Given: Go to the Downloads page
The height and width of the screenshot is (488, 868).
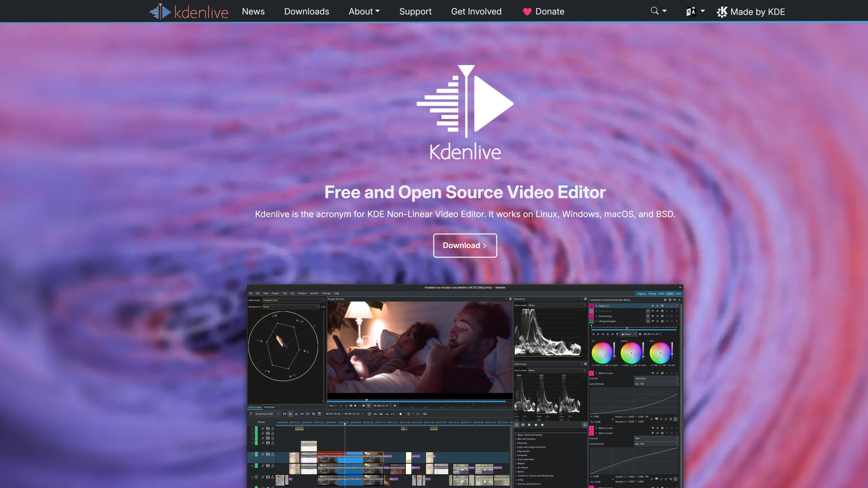Looking at the screenshot, I should click(x=307, y=12).
